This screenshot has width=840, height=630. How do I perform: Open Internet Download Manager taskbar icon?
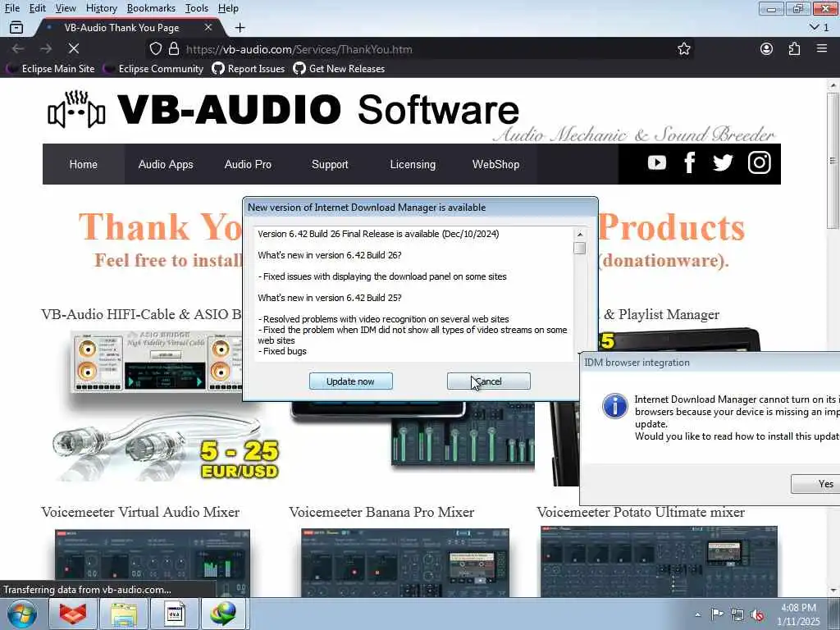223,614
